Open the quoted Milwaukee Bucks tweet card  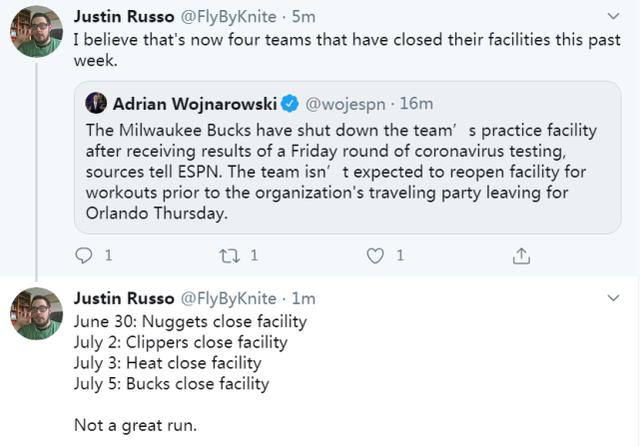coord(348,158)
